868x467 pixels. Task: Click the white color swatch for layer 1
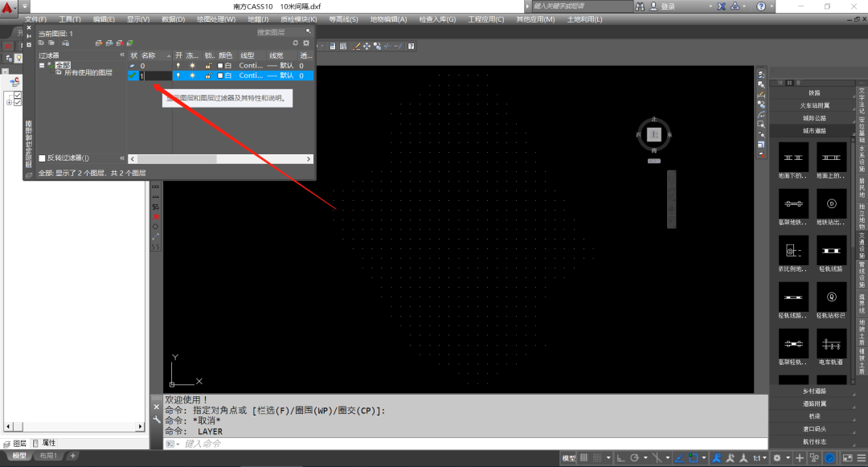[220, 76]
